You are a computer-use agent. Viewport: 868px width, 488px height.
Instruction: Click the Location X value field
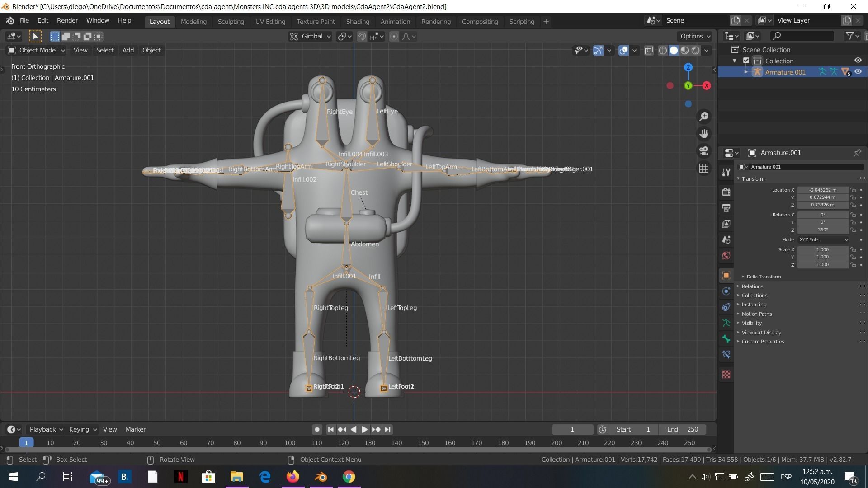tap(822, 190)
